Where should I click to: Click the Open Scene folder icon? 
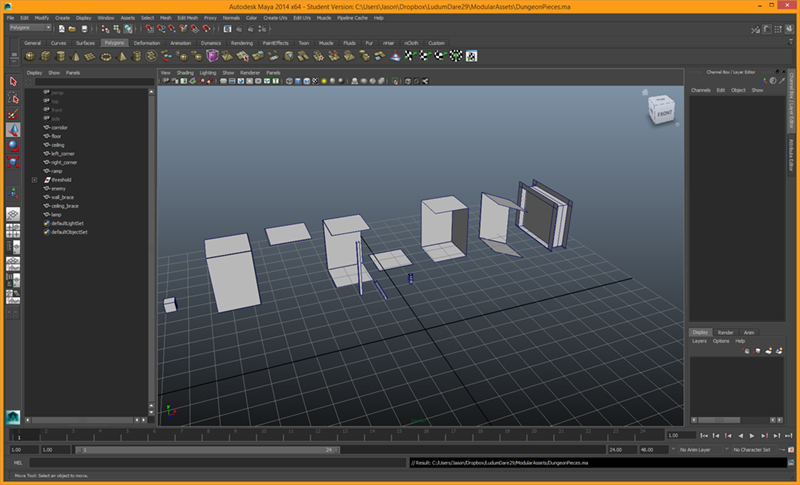[x=72, y=29]
